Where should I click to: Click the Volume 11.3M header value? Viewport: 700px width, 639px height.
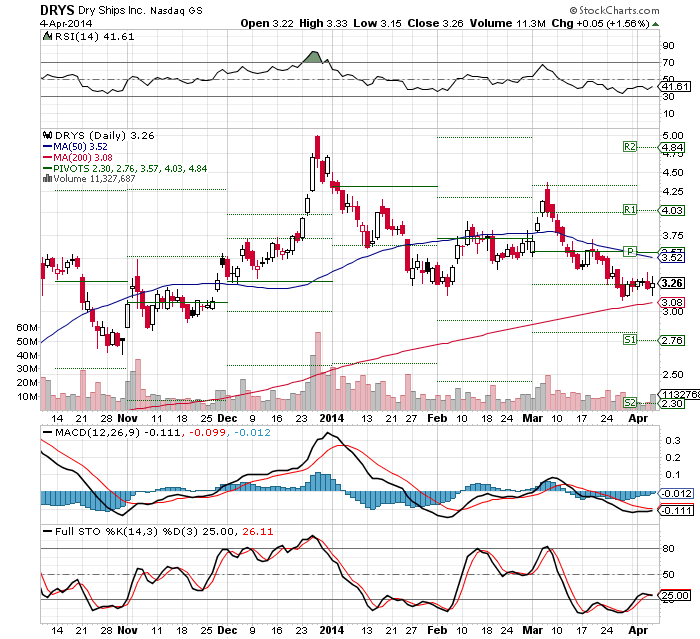click(x=508, y=23)
